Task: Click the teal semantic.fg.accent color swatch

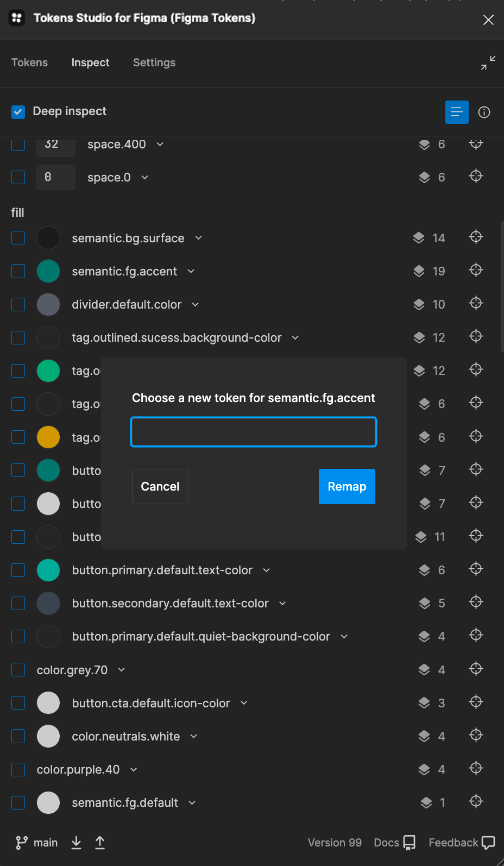Action: click(x=48, y=271)
